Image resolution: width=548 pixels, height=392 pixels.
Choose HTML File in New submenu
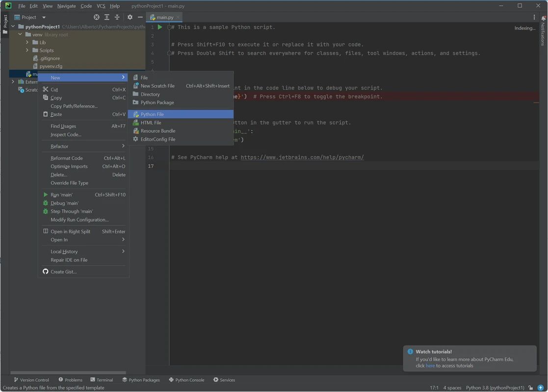(x=181, y=122)
